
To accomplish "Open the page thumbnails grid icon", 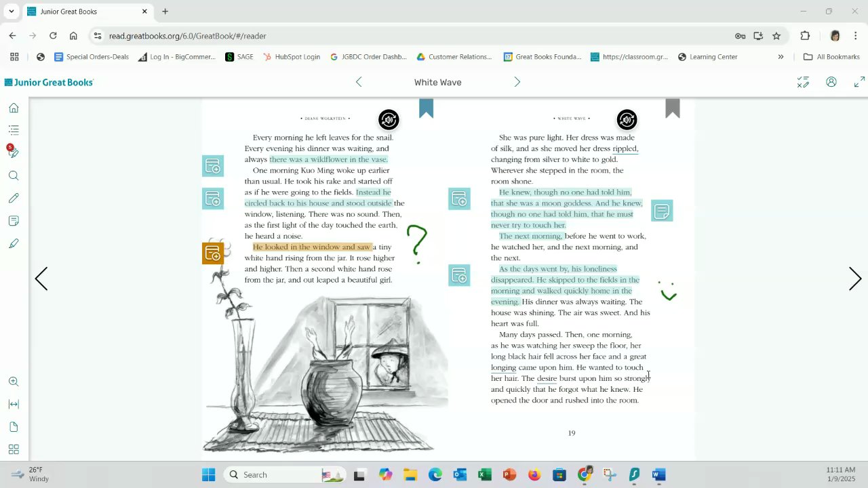I will click(14, 449).
